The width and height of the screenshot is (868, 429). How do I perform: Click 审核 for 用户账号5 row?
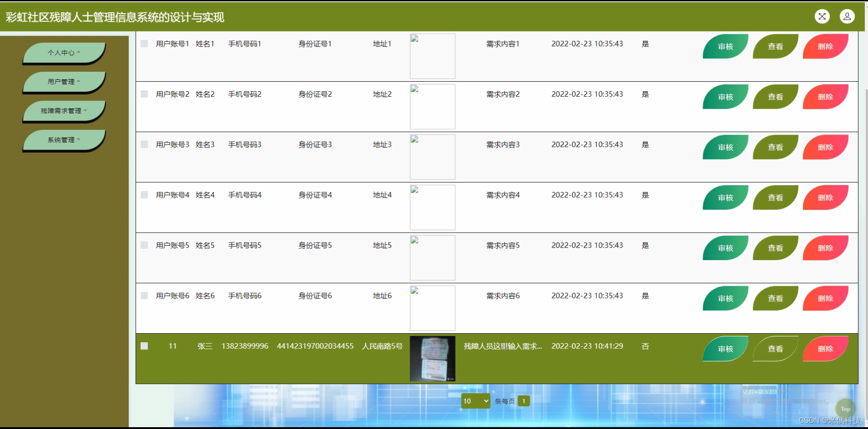[x=725, y=248]
